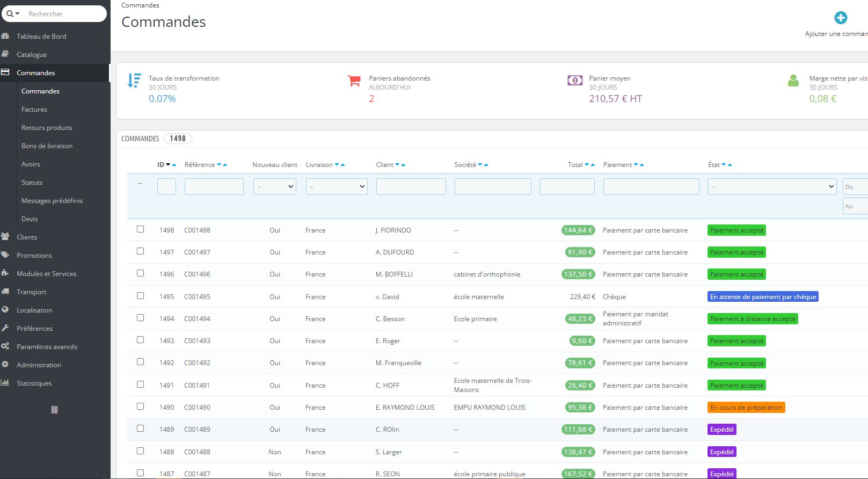This screenshot has width=868, height=479.
Task: Select the checkbox for order 1495
Action: (140, 296)
